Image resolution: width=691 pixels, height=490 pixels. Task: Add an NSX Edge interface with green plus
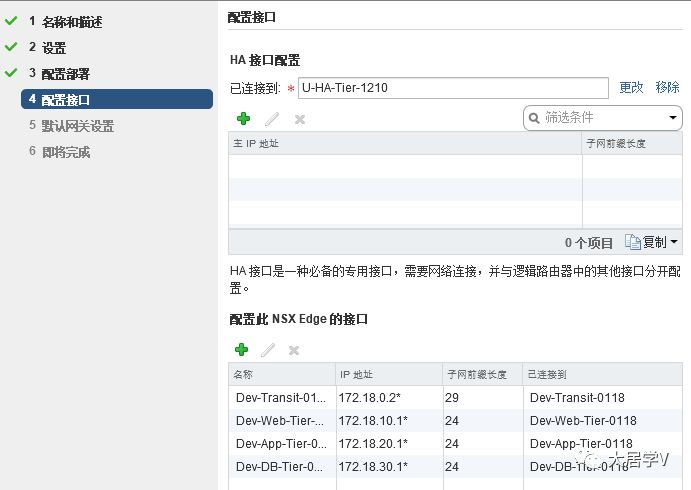coord(241,350)
